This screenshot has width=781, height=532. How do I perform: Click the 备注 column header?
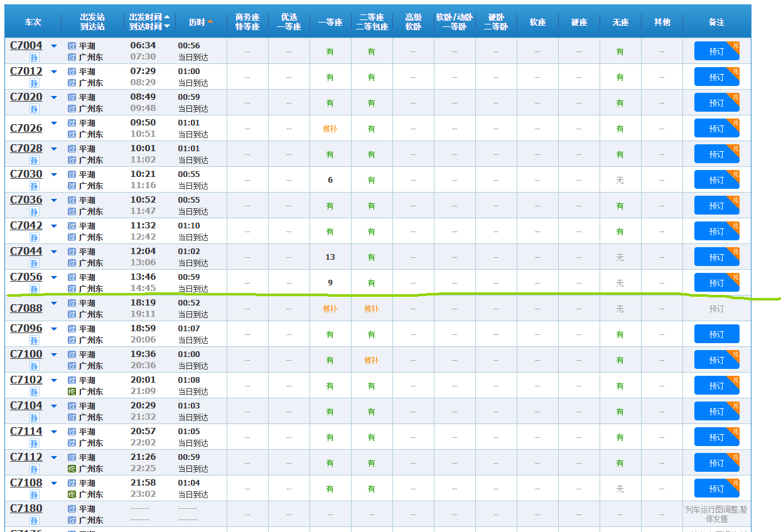coord(716,22)
